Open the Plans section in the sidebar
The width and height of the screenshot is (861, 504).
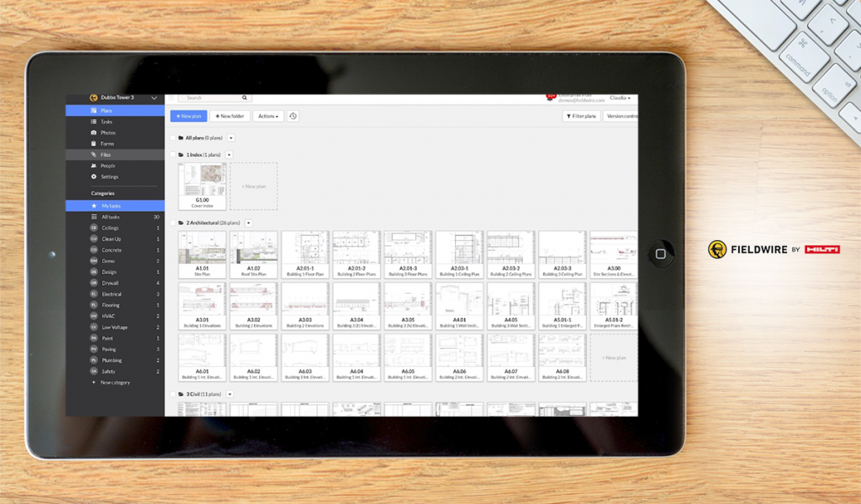107,111
